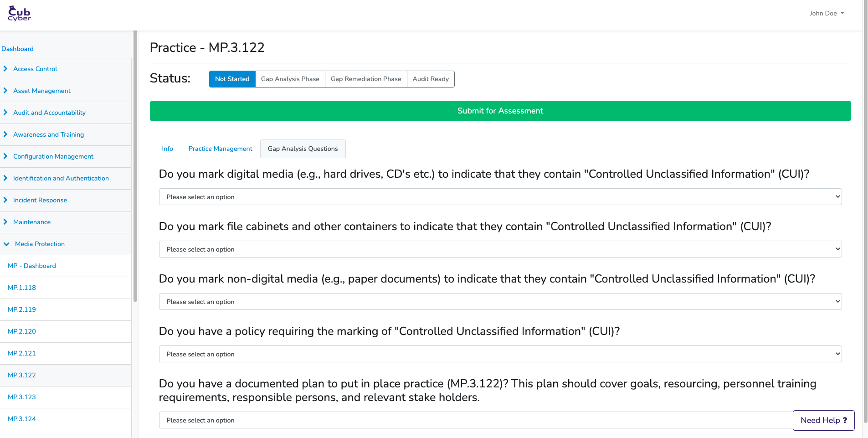Open the MP.3.123 practice link
The image size is (868, 438).
click(22, 397)
